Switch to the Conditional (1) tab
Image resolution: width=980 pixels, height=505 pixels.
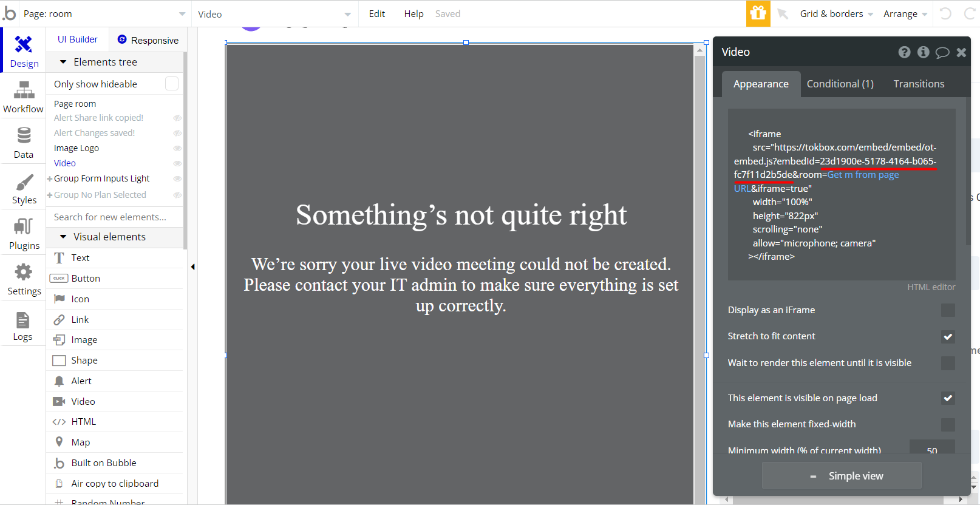tap(840, 84)
